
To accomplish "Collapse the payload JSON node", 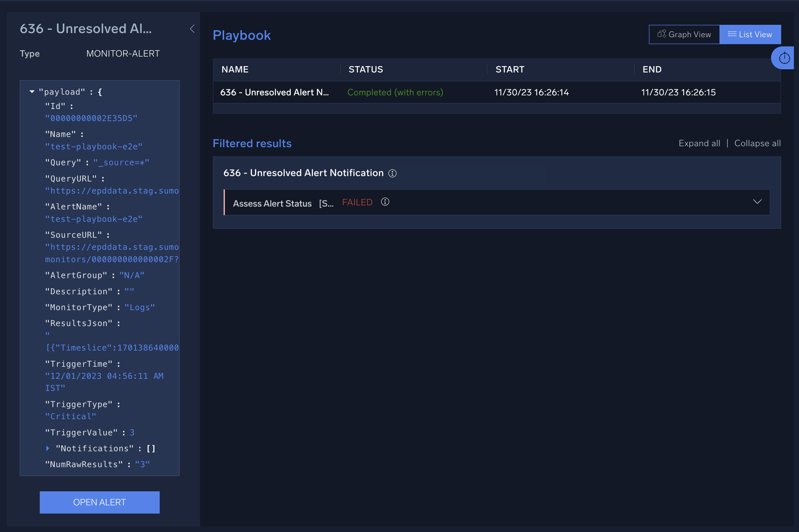I will click(31, 92).
